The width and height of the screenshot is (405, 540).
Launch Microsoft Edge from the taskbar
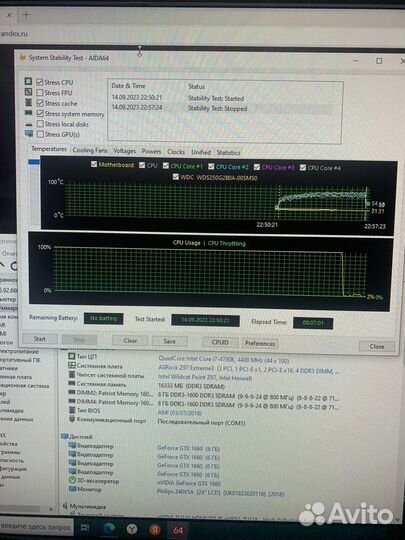pyautogui.click(x=108, y=528)
